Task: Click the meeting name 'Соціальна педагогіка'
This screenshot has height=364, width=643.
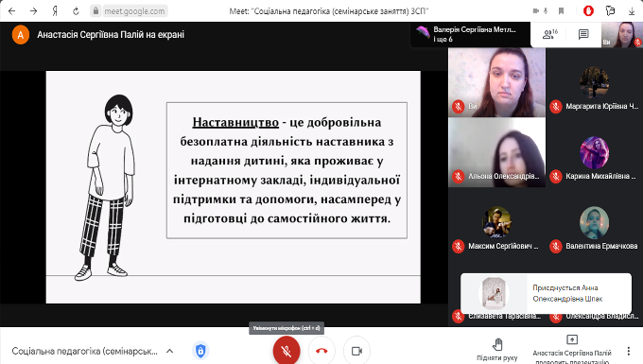Action: [84, 351]
